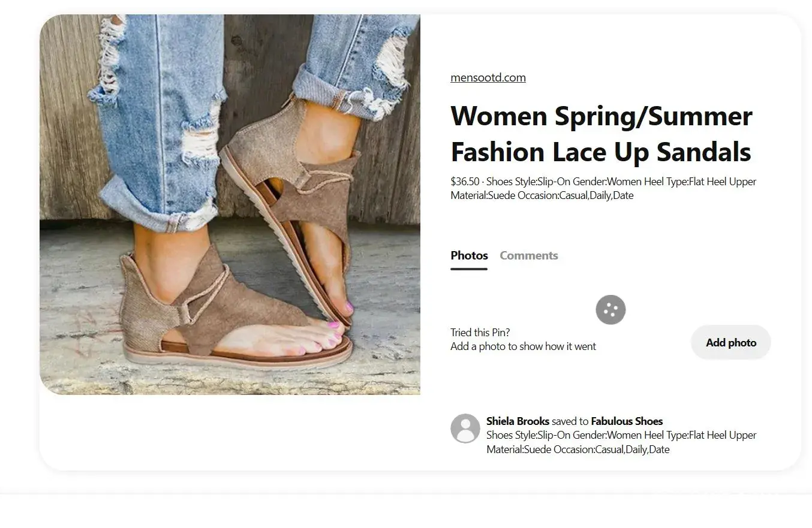Screen dimensions: 812x528
Task: Click the "Tried this Pin?" prompt text
Action: 480,333
